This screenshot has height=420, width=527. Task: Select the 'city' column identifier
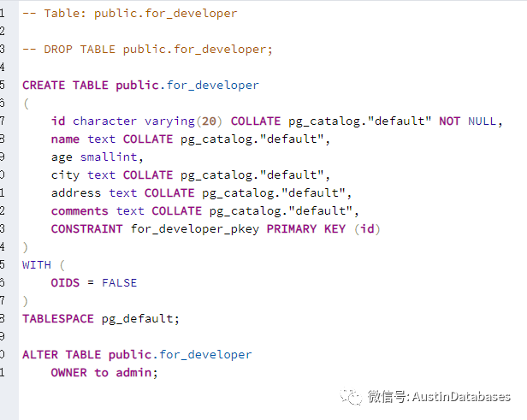(65, 175)
